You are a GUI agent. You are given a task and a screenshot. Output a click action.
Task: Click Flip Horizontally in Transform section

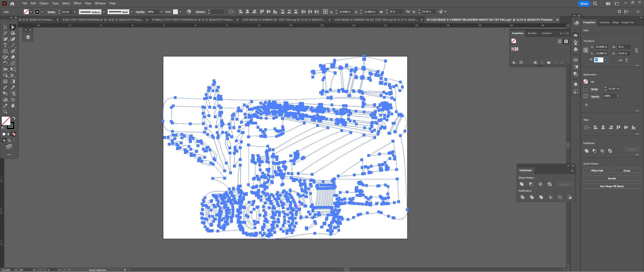tap(620, 60)
